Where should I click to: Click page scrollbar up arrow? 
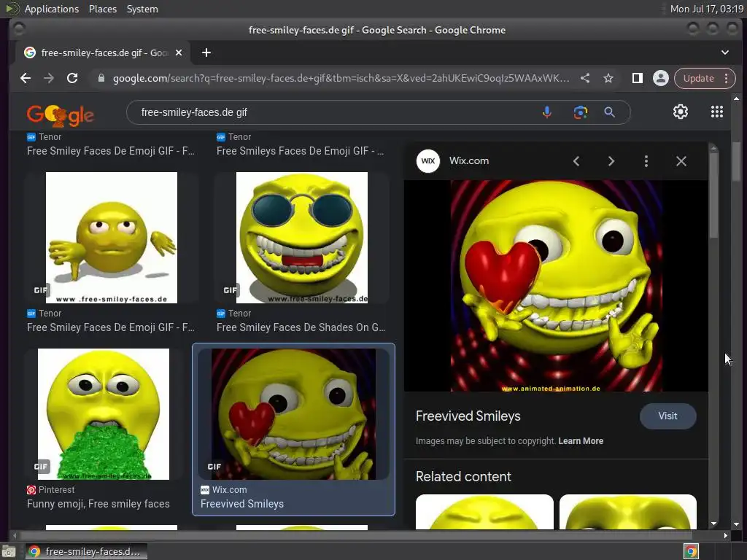click(x=737, y=98)
